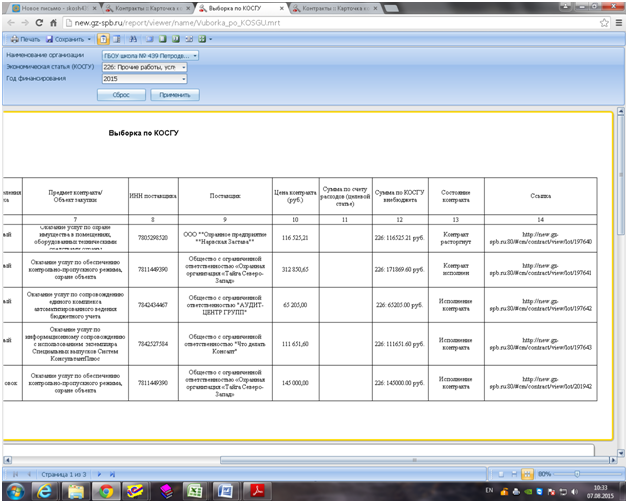Reload the page with refresh icon

(39, 23)
